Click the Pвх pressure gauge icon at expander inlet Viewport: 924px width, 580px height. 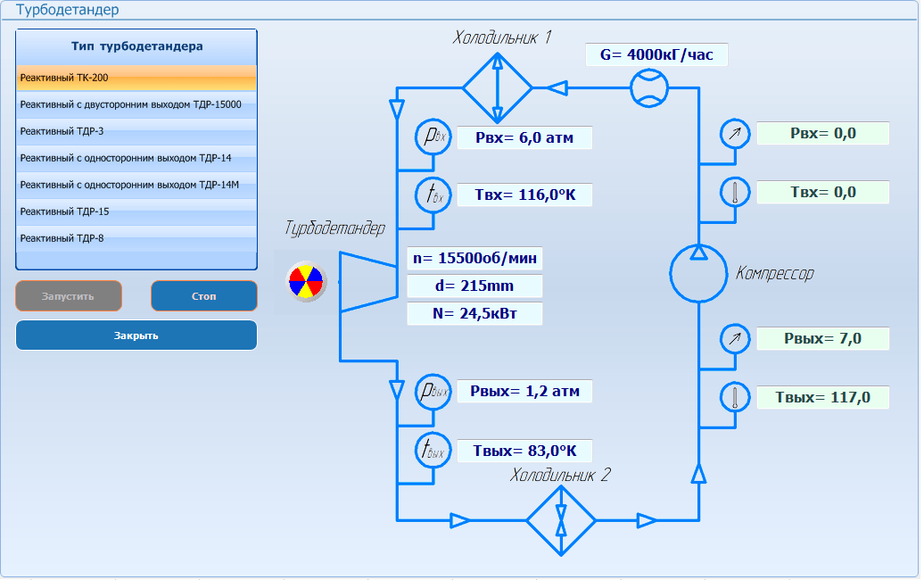pos(433,137)
